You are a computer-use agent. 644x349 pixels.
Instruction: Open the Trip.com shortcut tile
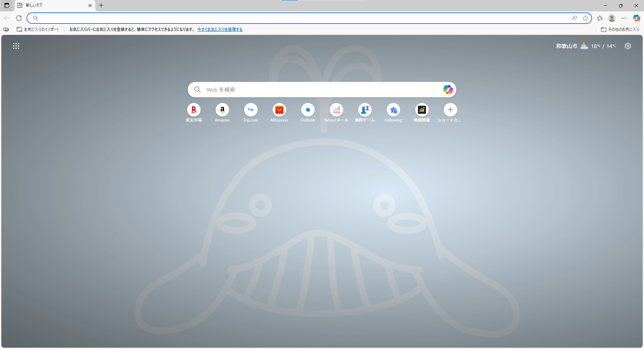coord(251,110)
